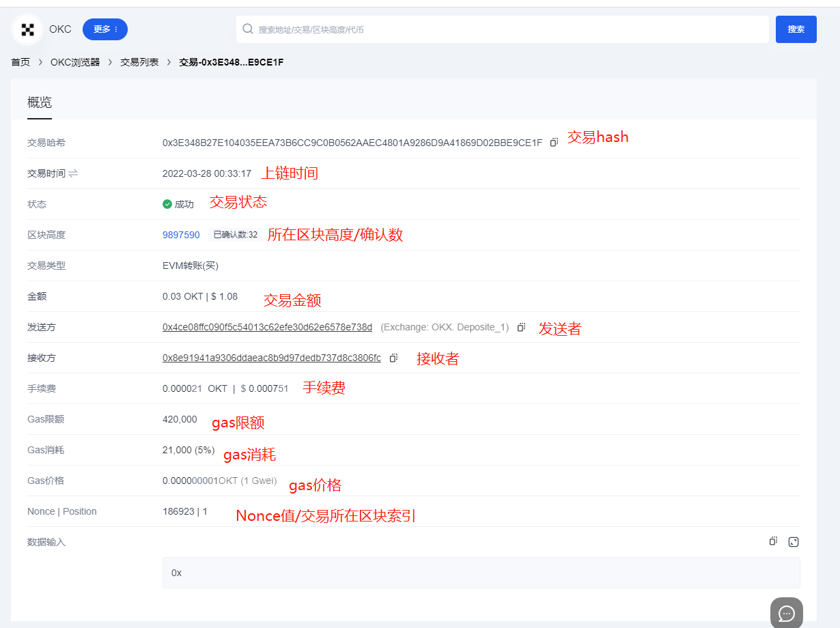The height and width of the screenshot is (628, 840).
Task: Open the 更多 dropdown menu
Action: coord(104,29)
